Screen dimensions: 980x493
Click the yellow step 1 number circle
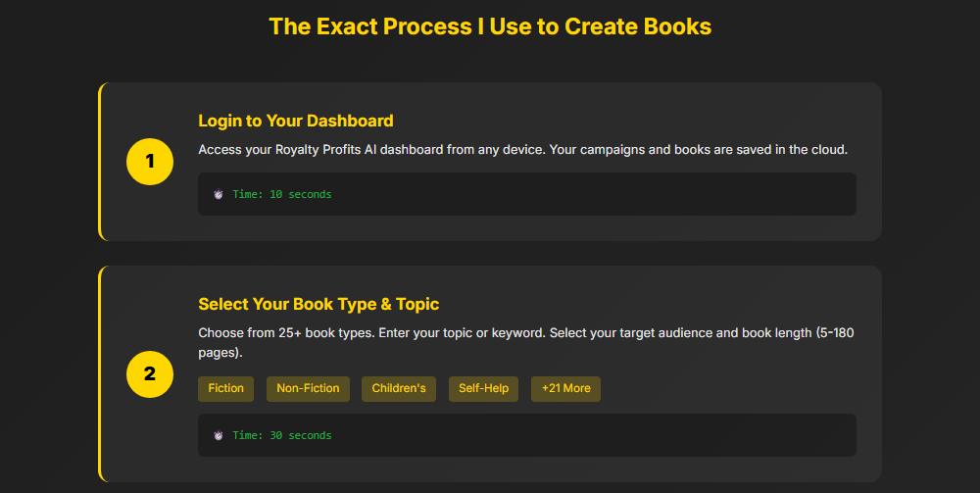150,162
